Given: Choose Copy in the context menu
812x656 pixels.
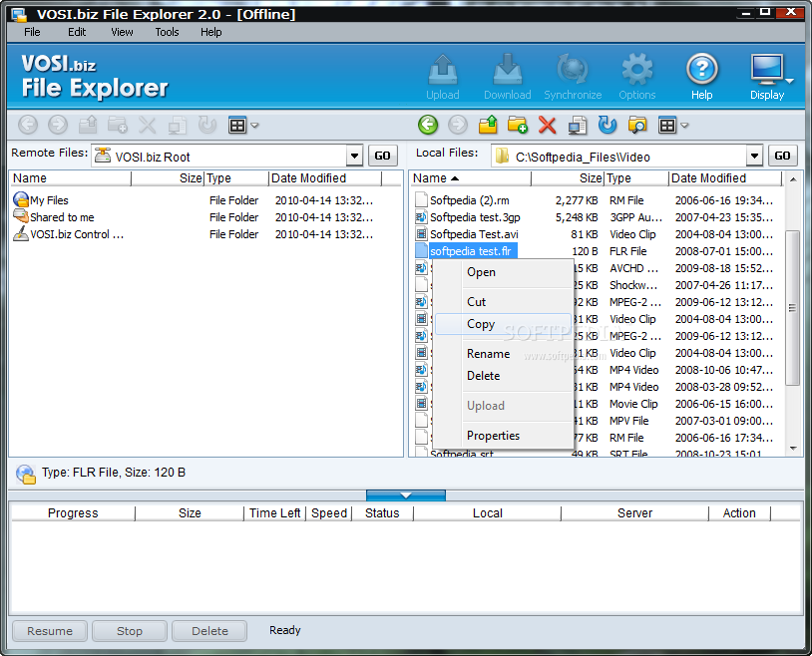Looking at the screenshot, I should [503, 324].
